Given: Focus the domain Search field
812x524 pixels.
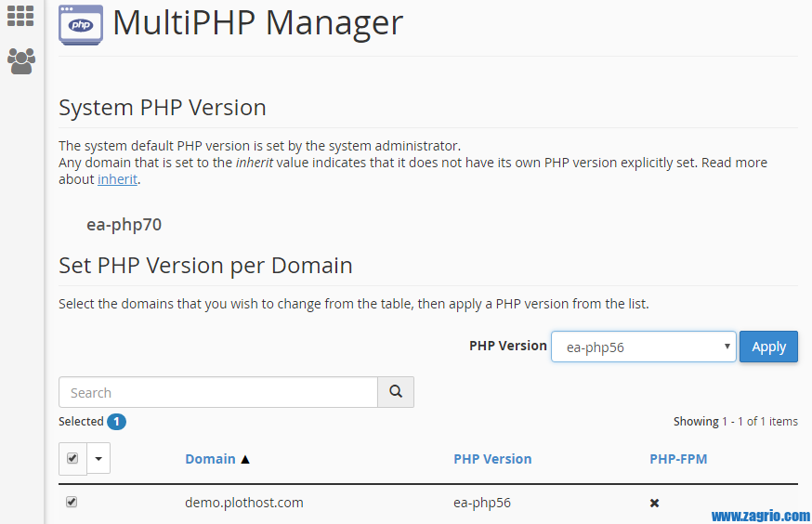Looking at the screenshot, I should point(218,392).
